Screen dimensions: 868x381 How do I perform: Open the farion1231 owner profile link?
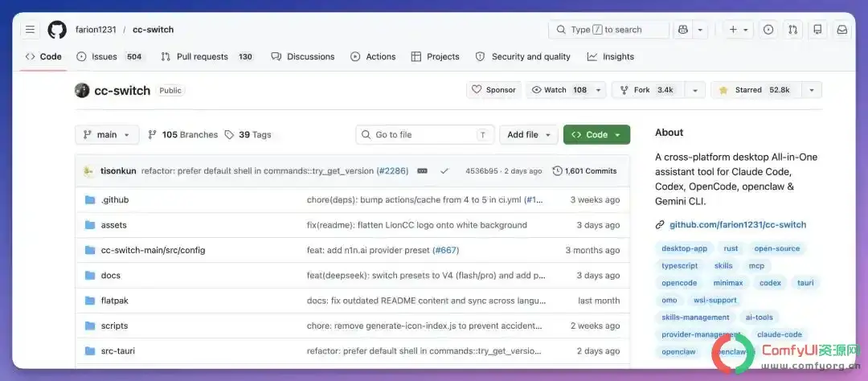pos(96,30)
